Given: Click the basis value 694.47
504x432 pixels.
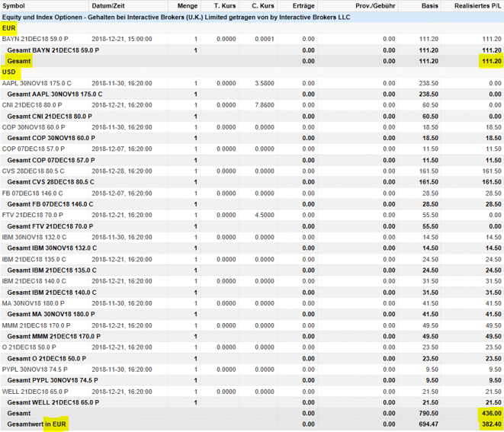Looking at the screenshot, I should click(x=429, y=424).
